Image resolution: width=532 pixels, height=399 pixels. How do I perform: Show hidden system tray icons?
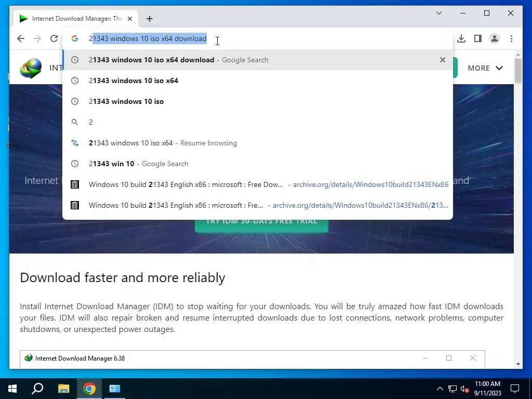(x=440, y=389)
